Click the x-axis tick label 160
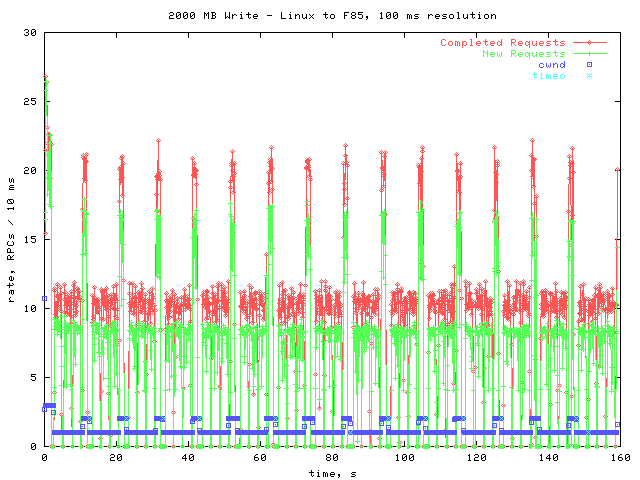 tap(619, 458)
